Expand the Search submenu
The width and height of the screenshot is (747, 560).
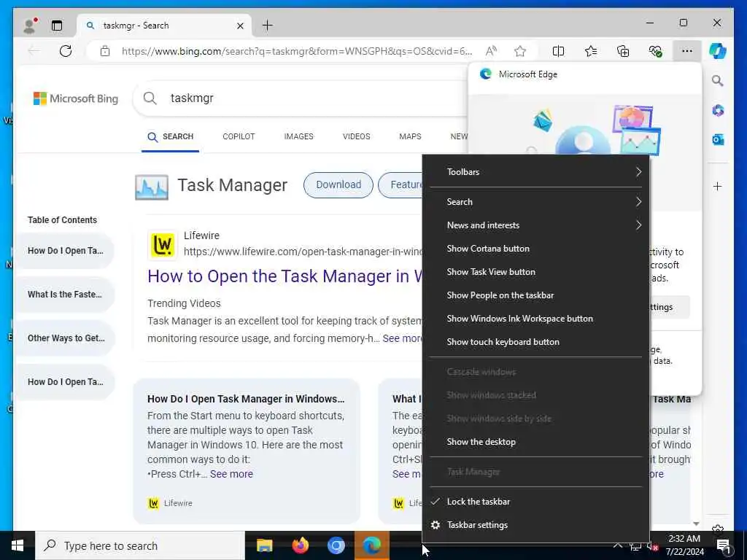pos(536,202)
